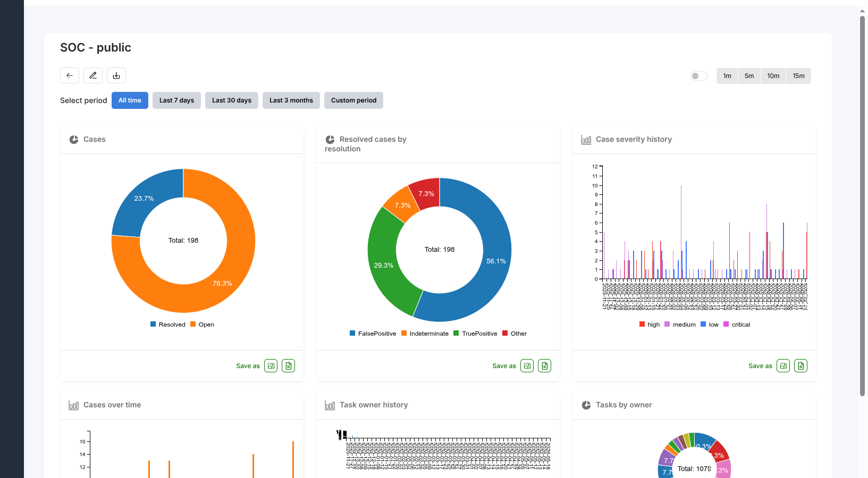Select the 15m refresh interval

[x=798, y=76]
